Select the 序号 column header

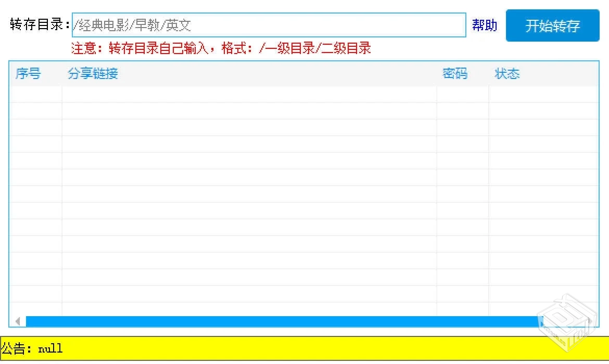pos(28,74)
